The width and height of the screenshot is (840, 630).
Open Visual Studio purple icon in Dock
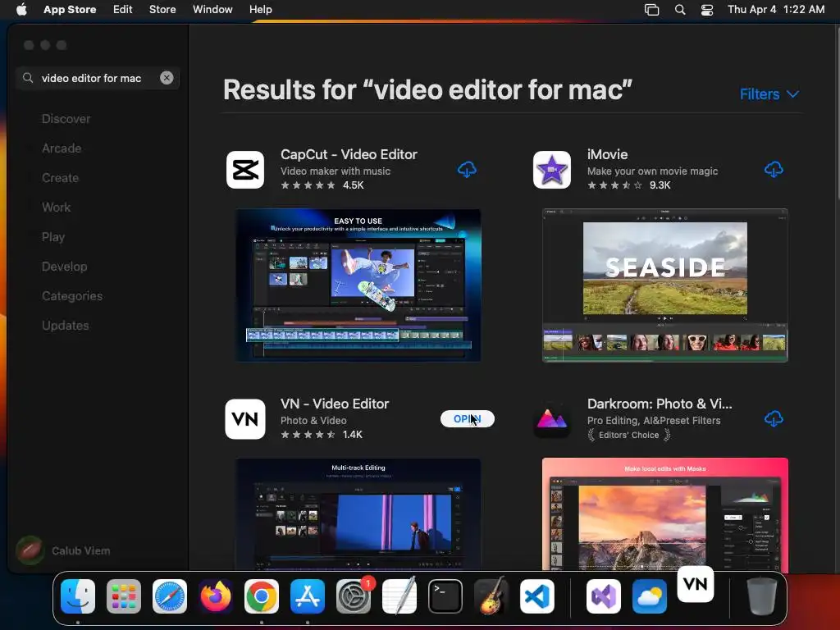click(604, 596)
